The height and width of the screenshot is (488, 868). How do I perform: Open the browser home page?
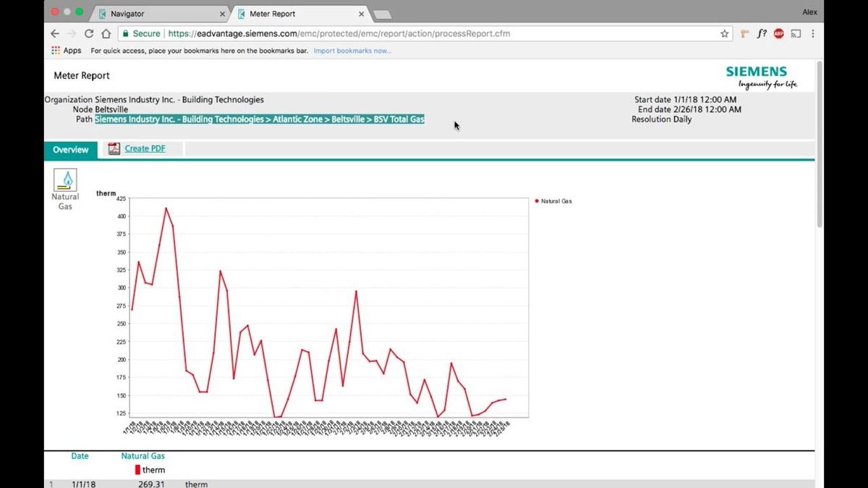point(106,33)
